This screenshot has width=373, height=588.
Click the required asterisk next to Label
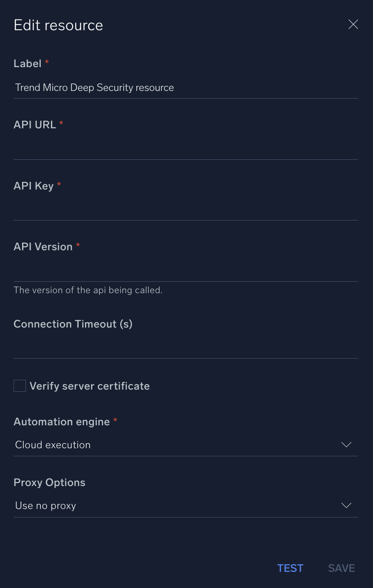point(46,63)
